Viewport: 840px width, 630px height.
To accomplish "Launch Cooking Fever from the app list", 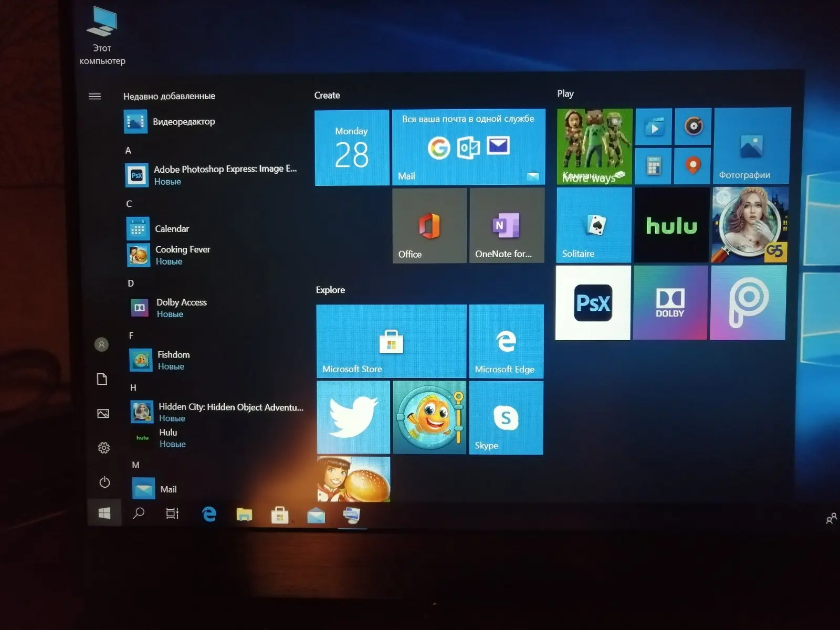I will coord(215,255).
